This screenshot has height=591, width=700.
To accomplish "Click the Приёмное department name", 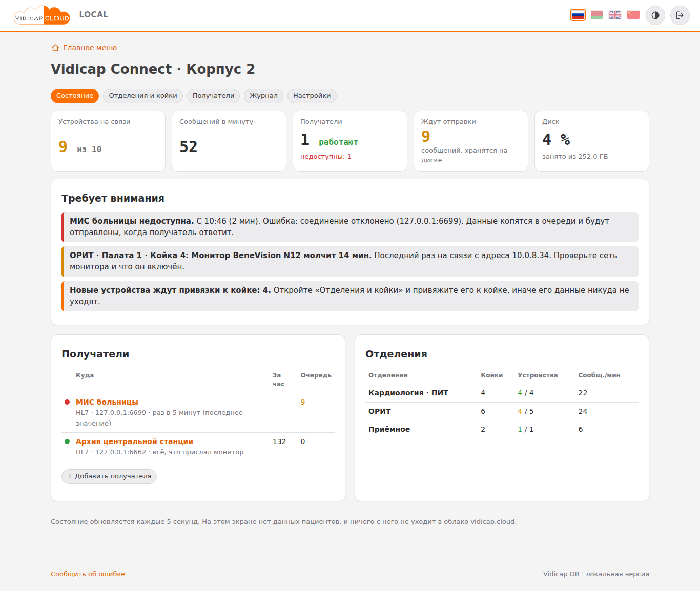I will pos(389,429).
